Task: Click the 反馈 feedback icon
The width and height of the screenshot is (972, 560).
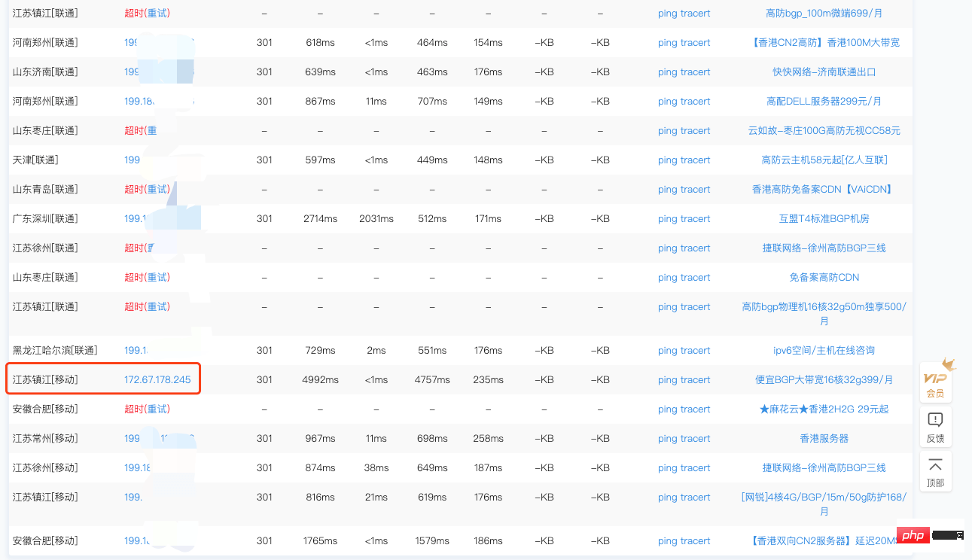Action: 935,427
